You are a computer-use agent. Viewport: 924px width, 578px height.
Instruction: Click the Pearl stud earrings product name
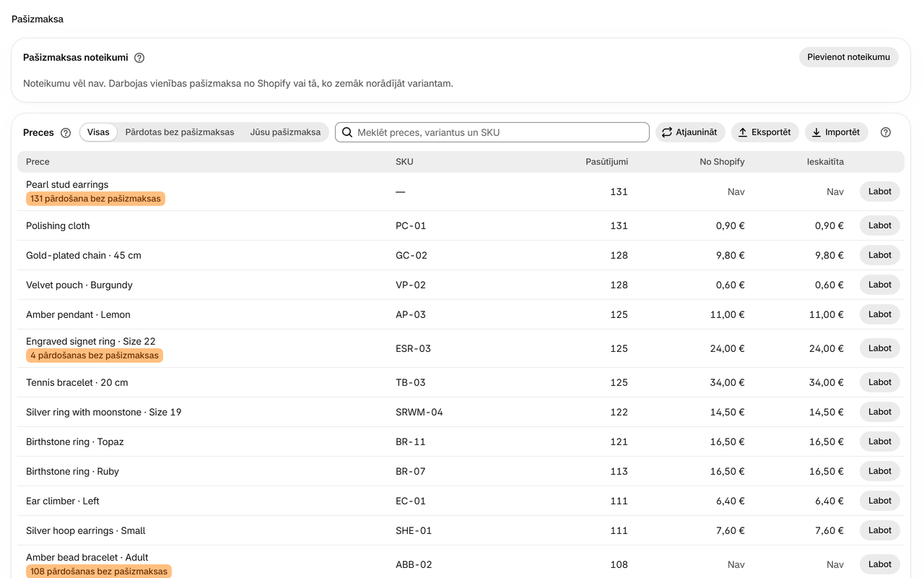pyautogui.click(x=67, y=185)
